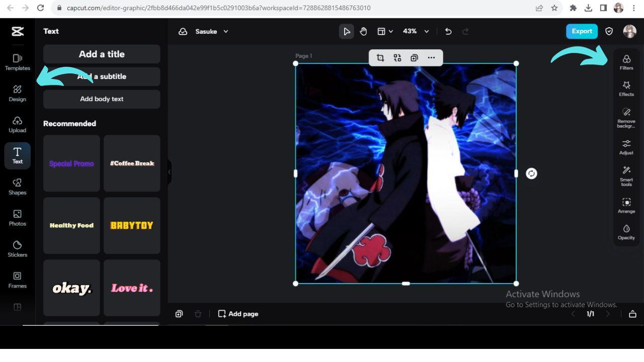Viewport: 644px width, 362px height.
Task: Go to the next page arrow
Action: (608, 314)
